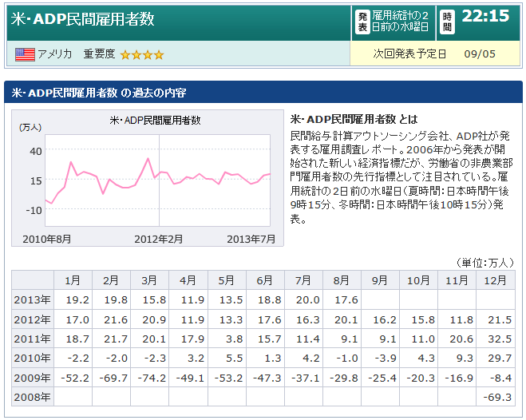
Task: Click the next release date 09/05
Action: pos(480,54)
